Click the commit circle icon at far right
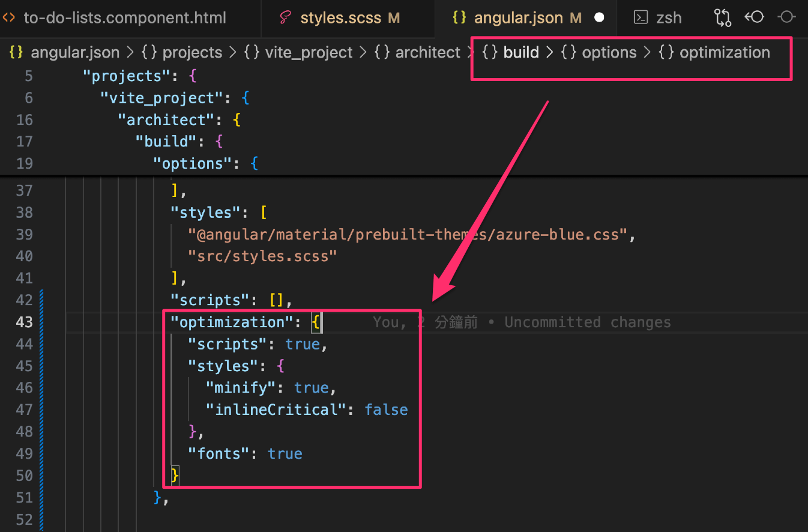 787,17
